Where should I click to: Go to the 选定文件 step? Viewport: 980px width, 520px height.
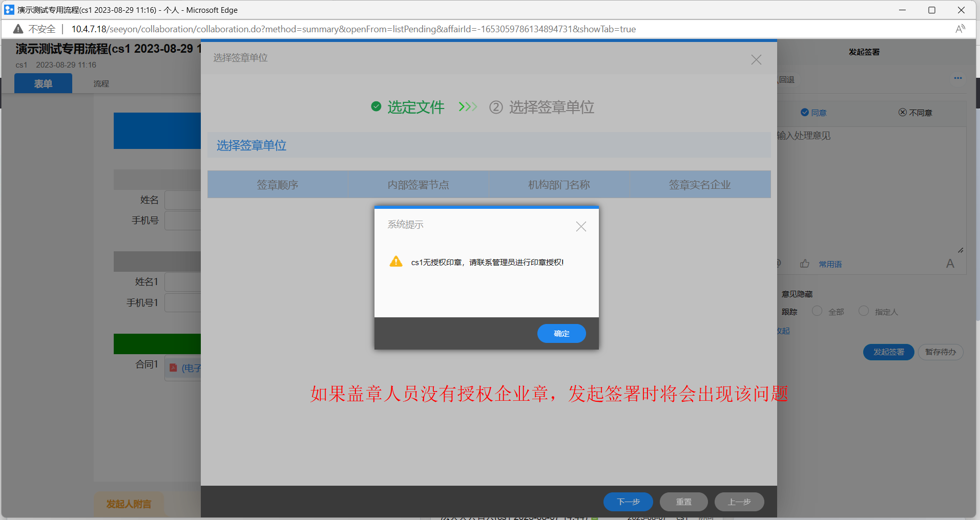click(416, 107)
